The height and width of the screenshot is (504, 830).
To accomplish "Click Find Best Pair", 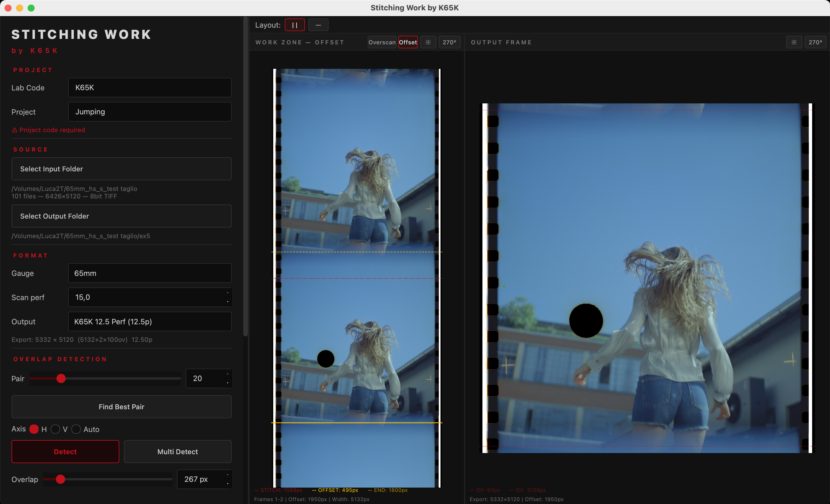I will click(121, 407).
